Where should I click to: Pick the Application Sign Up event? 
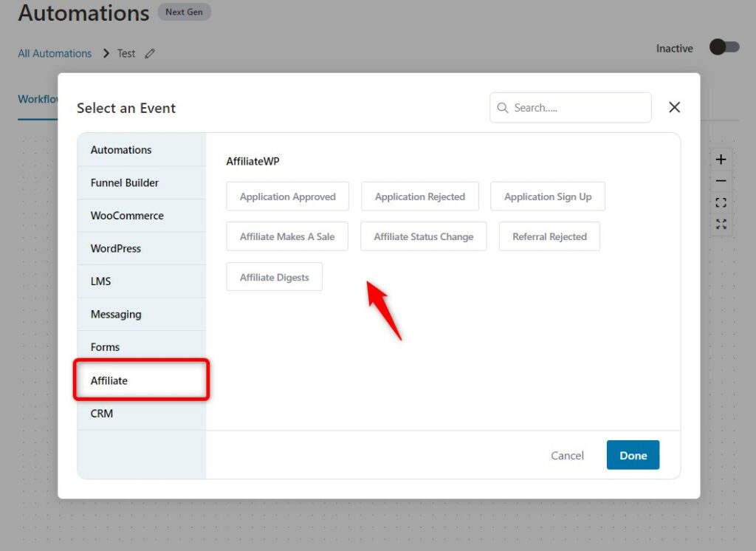click(548, 196)
